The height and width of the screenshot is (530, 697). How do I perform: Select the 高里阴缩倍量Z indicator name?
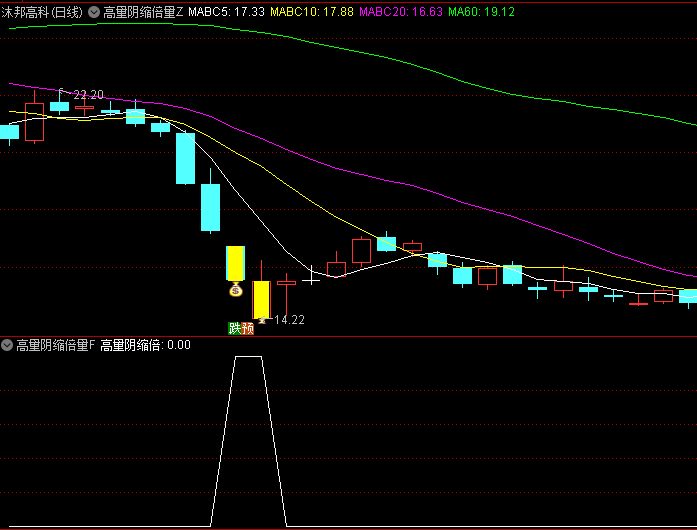142,12
